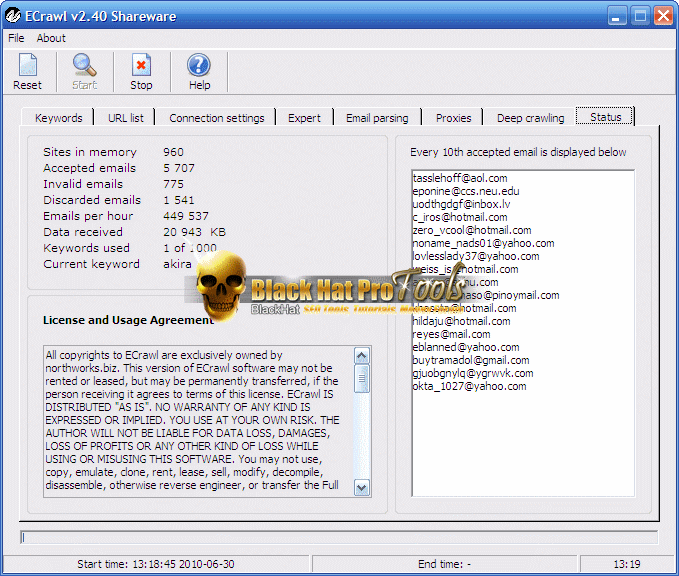Screen dimensions: 679x576
Task: Click the Every 10th accepted email label
Action: 518,152
